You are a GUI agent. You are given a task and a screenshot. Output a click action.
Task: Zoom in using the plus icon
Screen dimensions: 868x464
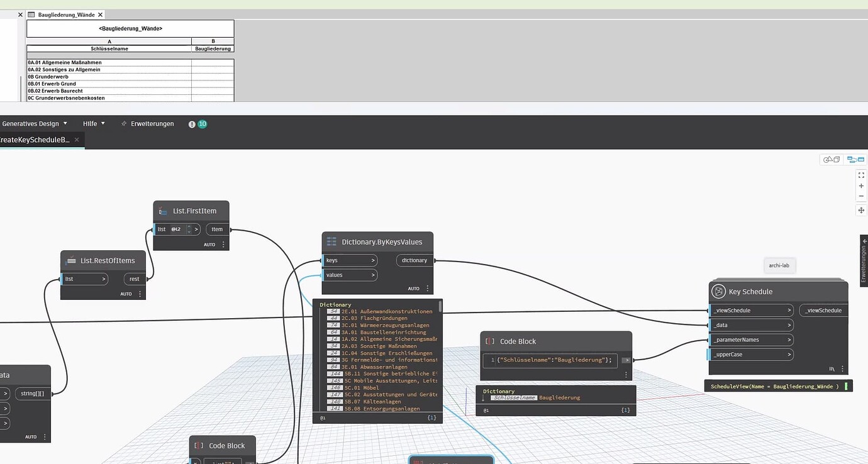coord(861,185)
